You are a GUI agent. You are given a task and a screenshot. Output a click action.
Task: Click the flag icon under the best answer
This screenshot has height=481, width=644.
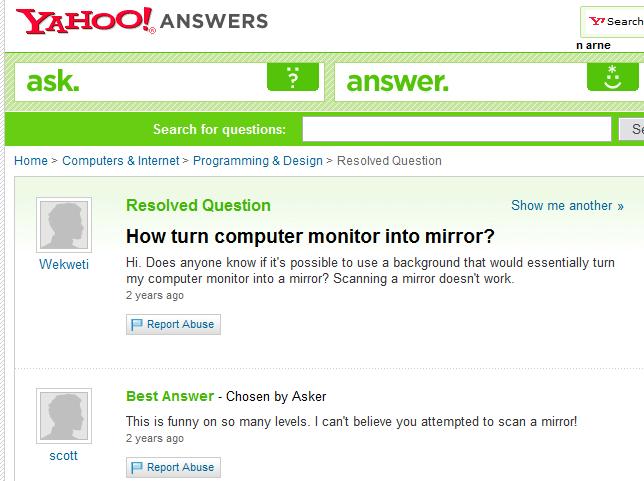pyautogui.click(x=136, y=467)
